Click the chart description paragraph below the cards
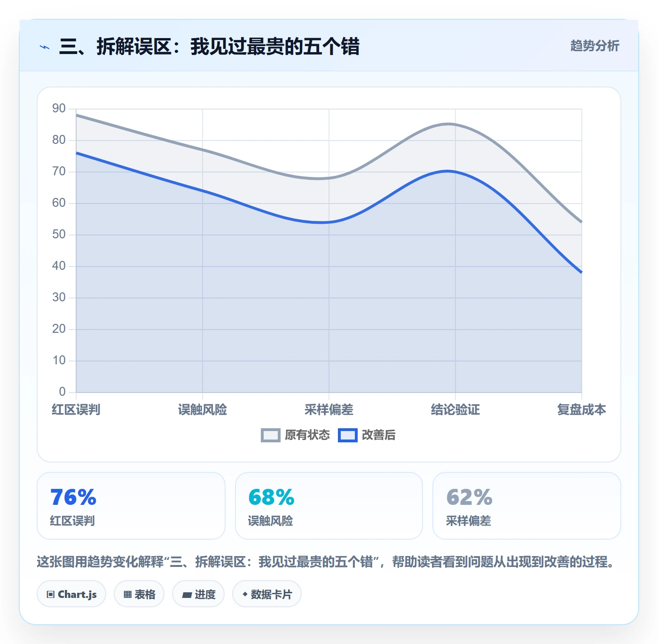 pos(326,562)
